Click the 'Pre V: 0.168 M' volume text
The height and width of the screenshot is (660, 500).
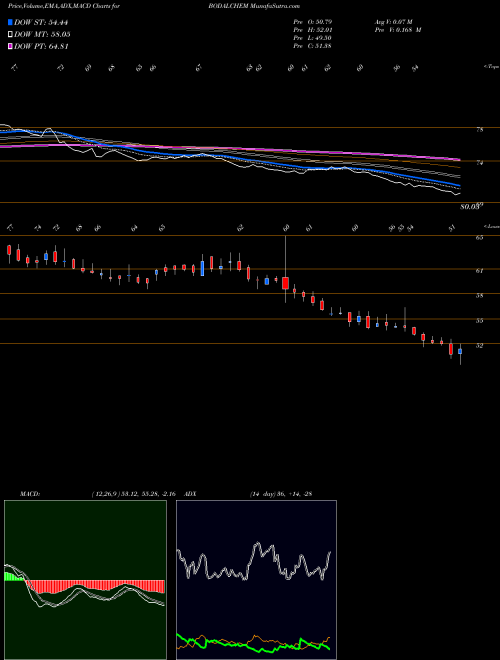[x=397, y=30]
